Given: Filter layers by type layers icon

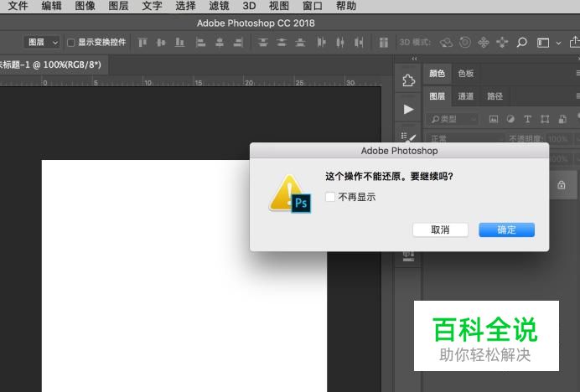Looking at the screenshot, I should pyautogui.click(x=527, y=119).
